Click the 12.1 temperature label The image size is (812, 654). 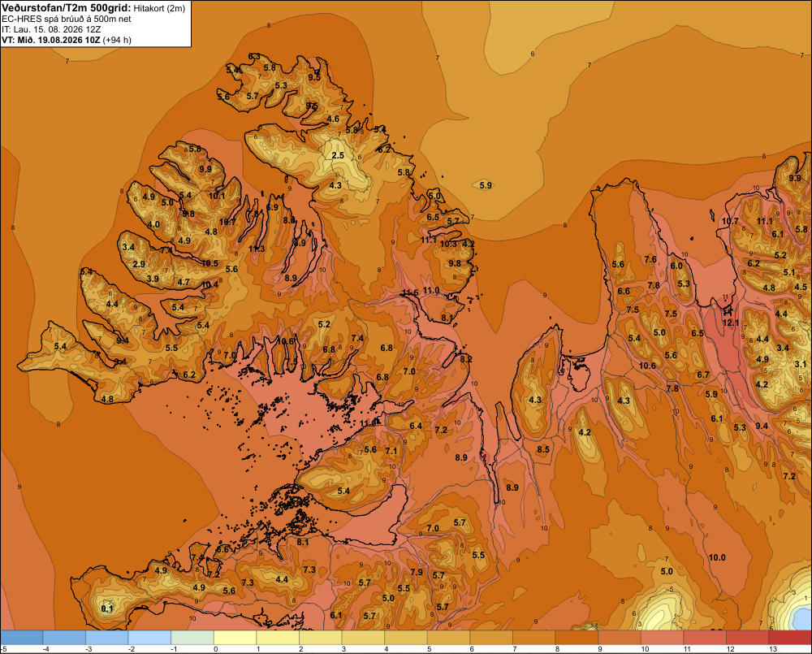[731, 323]
